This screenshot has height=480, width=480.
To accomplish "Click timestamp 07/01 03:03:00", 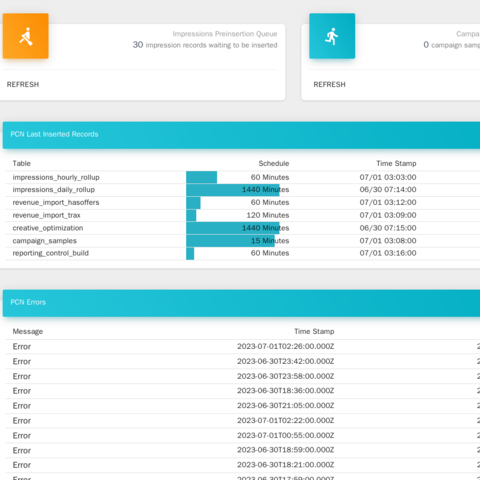I will point(388,177).
